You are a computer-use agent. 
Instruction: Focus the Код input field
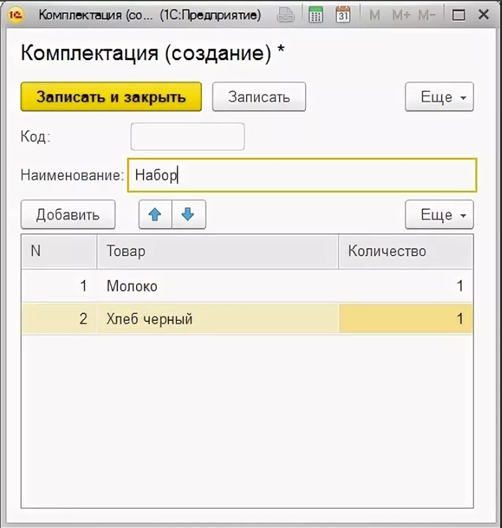pos(188,137)
